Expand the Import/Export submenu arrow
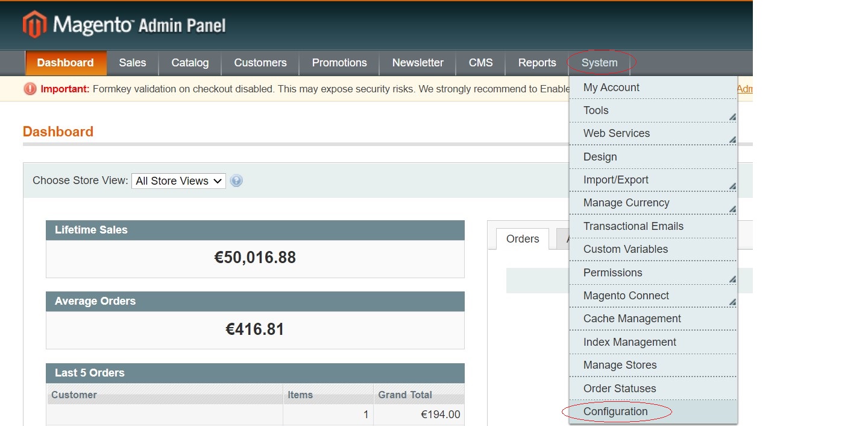Image resolution: width=868 pixels, height=426 pixels. (732, 186)
